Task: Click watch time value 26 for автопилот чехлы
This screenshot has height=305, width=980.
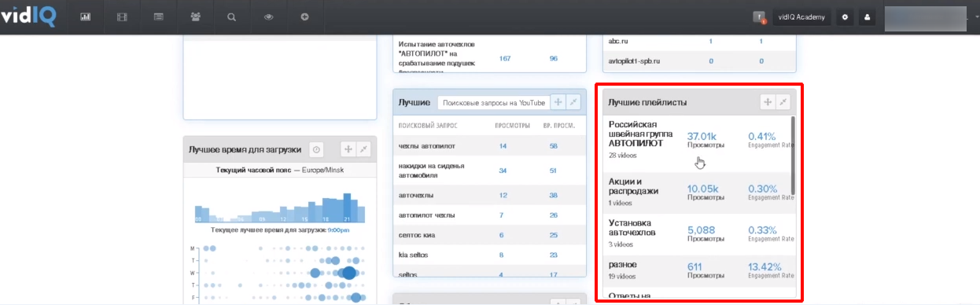Action: (x=554, y=215)
